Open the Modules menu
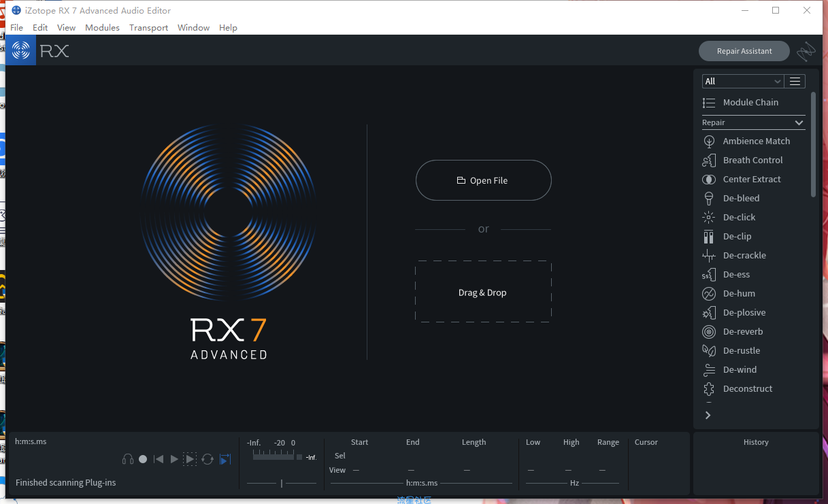 pos(102,27)
